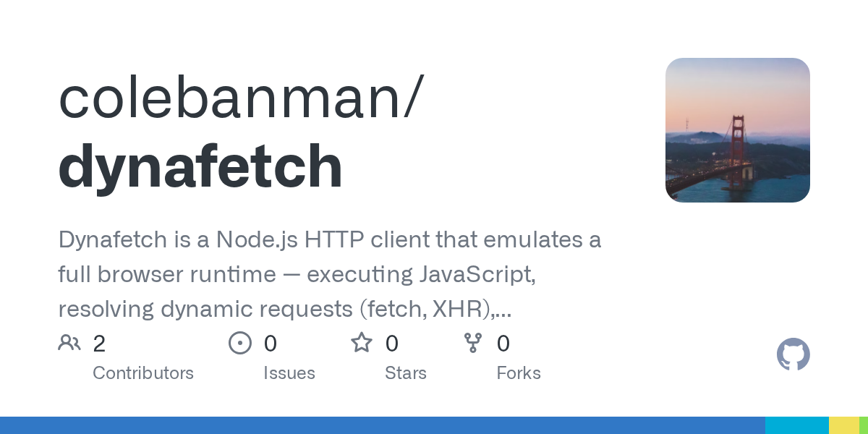868x434 pixels.
Task: Click the 0 forks count number
Action: click(503, 344)
